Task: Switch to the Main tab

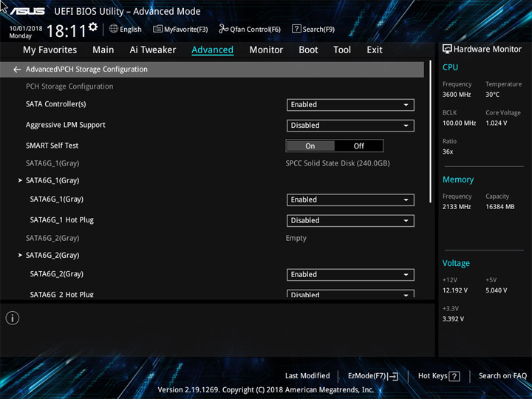Action: 103,50
